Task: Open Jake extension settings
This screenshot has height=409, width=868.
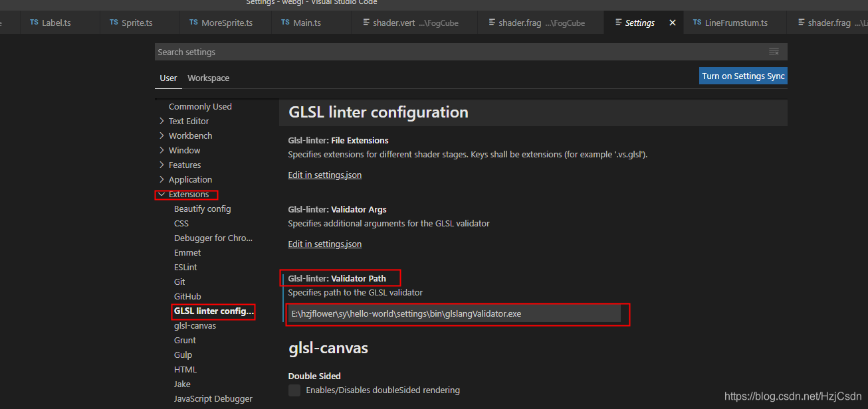Action: click(182, 384)
